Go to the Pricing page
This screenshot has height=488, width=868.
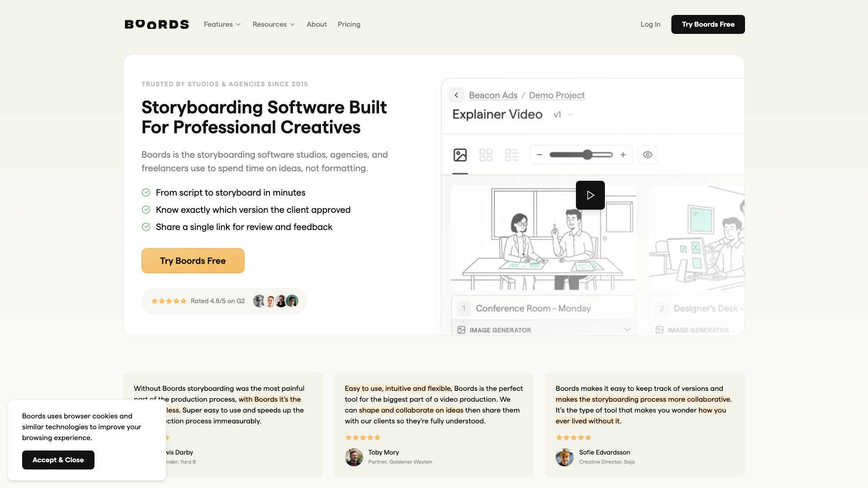(349, 24)
